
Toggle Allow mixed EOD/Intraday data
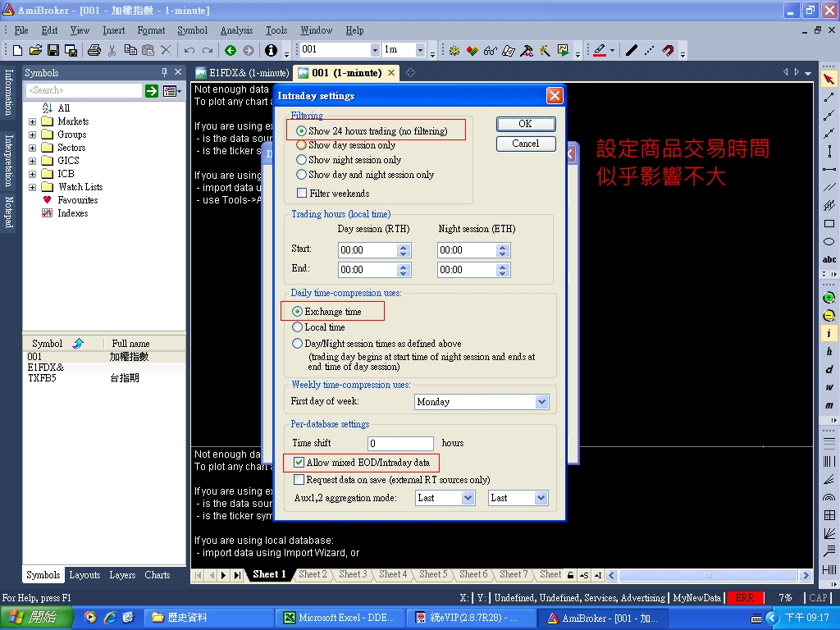pyautogui.click(x=299, y=463)
